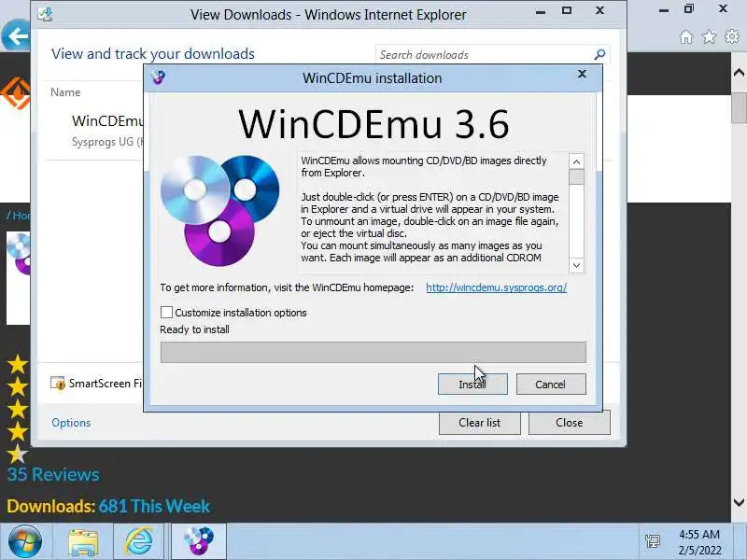Click the View Downloads title bar icon
The image size is (747, 560).
click(45, 14)
